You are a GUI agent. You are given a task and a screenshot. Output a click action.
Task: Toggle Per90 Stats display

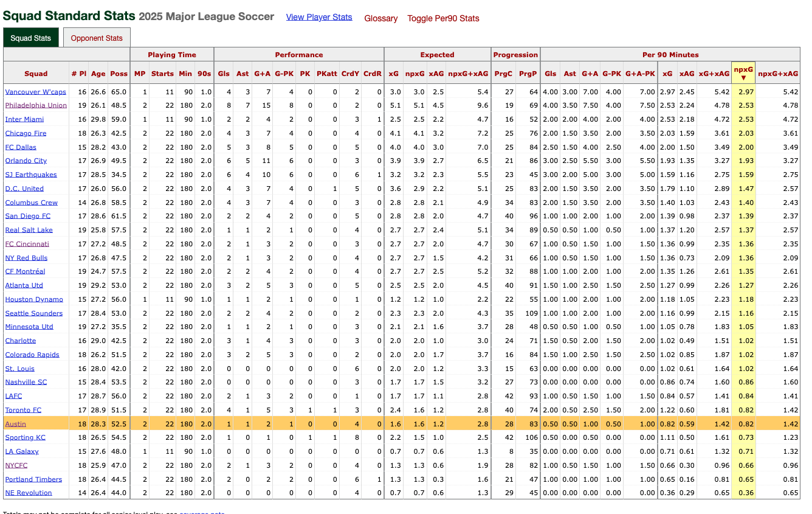click(443, 18)
